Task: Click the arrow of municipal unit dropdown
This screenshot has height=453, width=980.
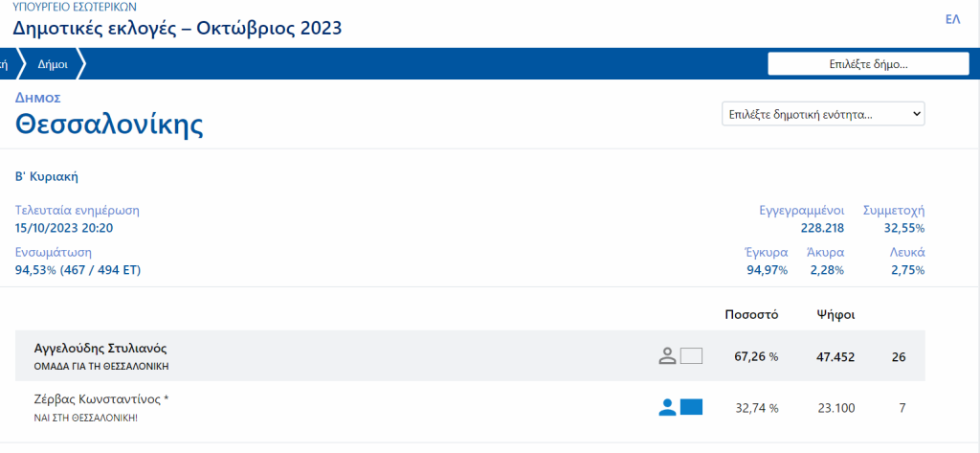Action: 916,114
